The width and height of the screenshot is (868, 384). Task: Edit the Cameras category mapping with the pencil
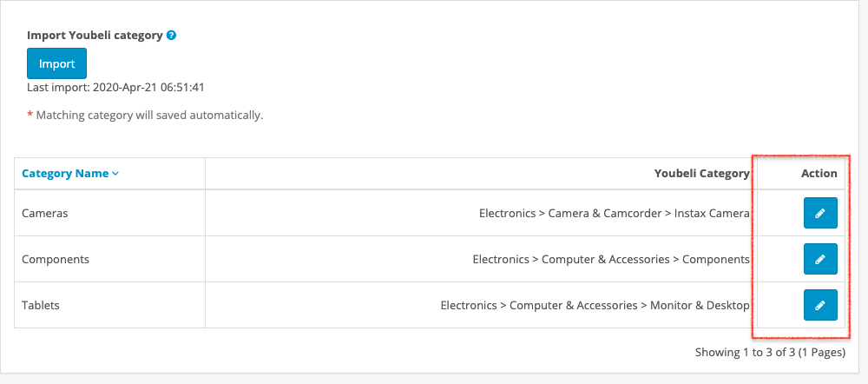click(820, 214)
